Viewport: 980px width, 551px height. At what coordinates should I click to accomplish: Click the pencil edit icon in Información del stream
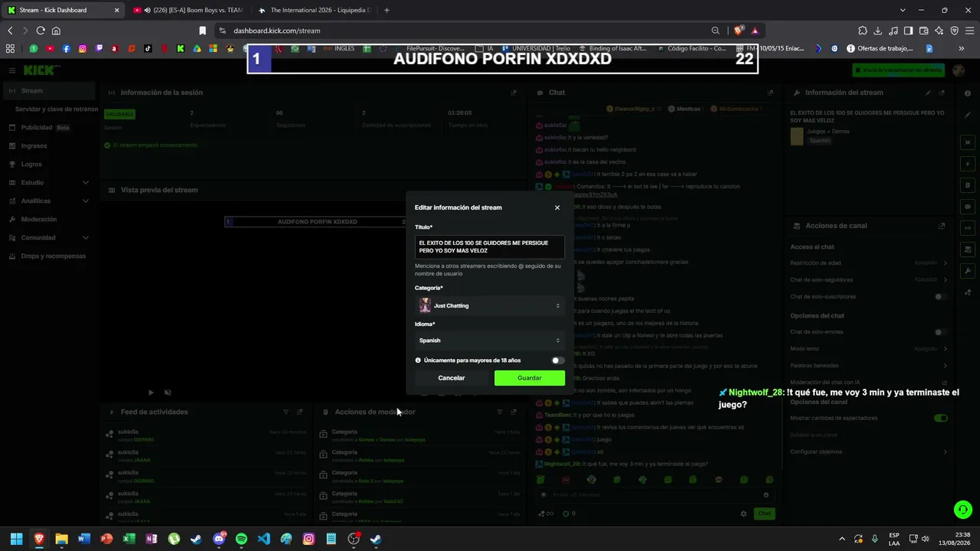(928, 93)
